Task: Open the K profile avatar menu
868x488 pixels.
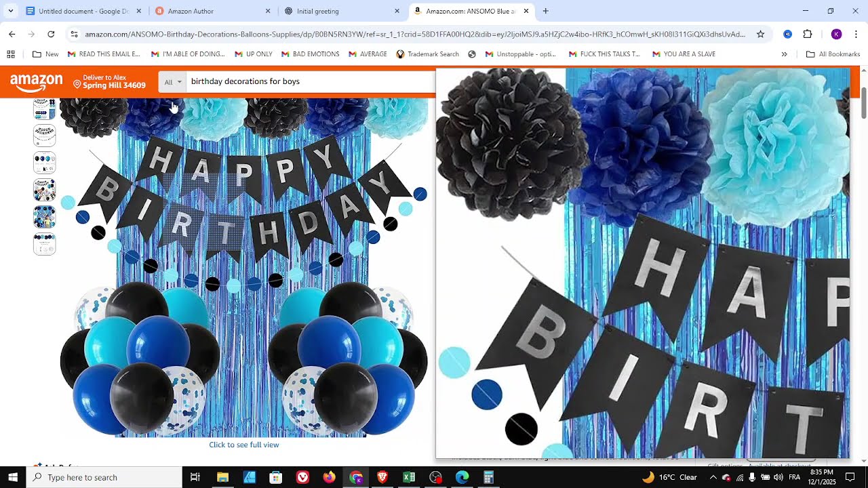Action: click(836, 34)
